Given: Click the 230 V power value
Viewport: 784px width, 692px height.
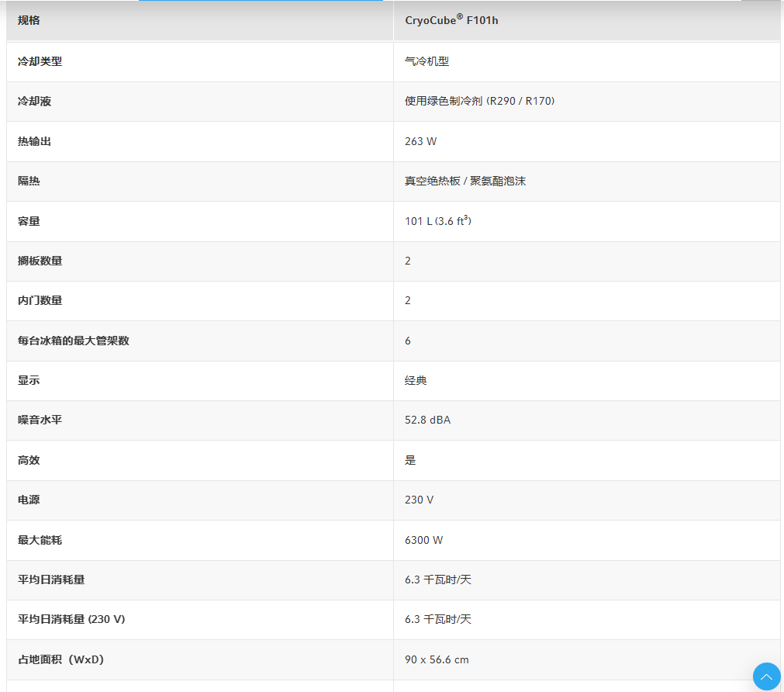Looking at the screenshot, I should 419,500.
